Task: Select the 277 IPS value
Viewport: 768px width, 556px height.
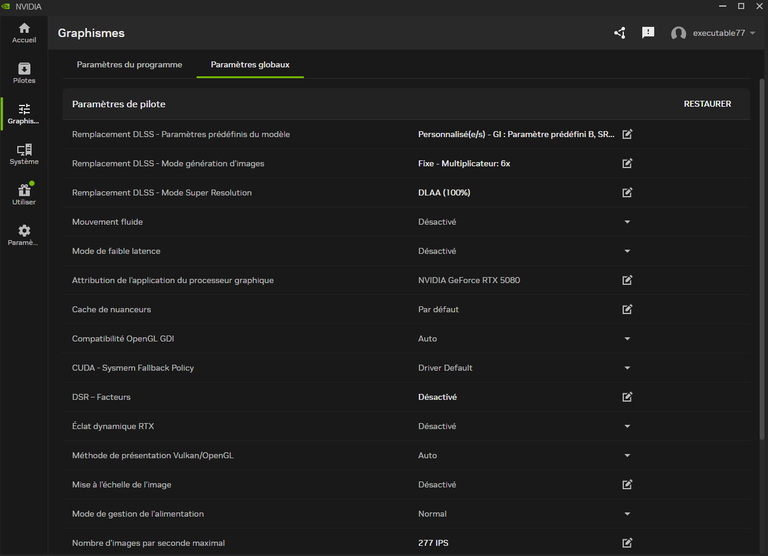Action: coord(433,543)
